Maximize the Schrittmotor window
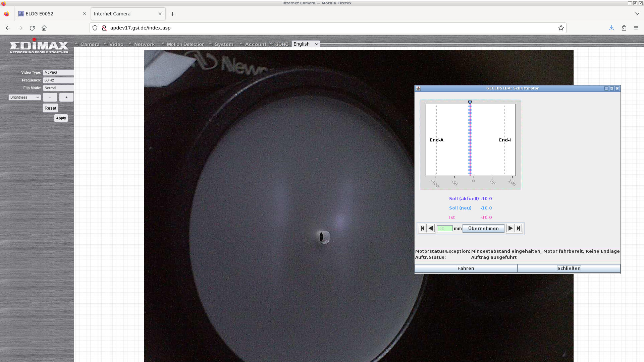Image resolution: width=644 pixels, height=362 pixels. pyautogui.click(x=612, y=88)
